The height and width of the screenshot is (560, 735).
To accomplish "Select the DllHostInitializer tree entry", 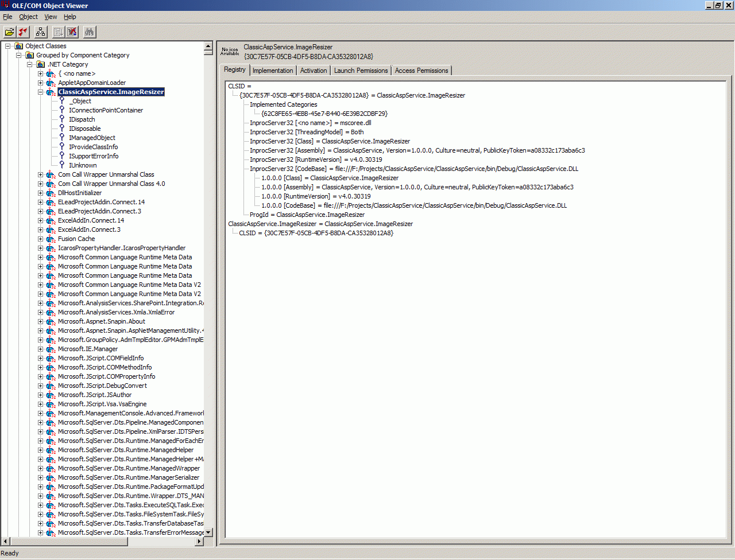I will (x=80, y=193).
